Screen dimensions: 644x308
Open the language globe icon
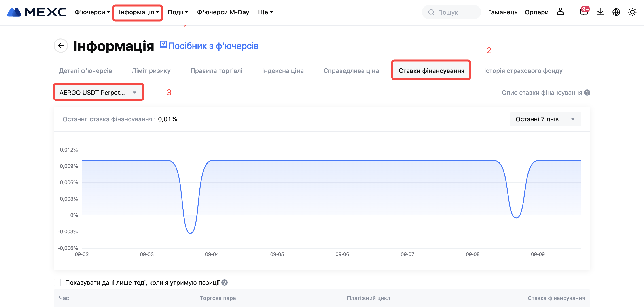(x=616, y=12)
